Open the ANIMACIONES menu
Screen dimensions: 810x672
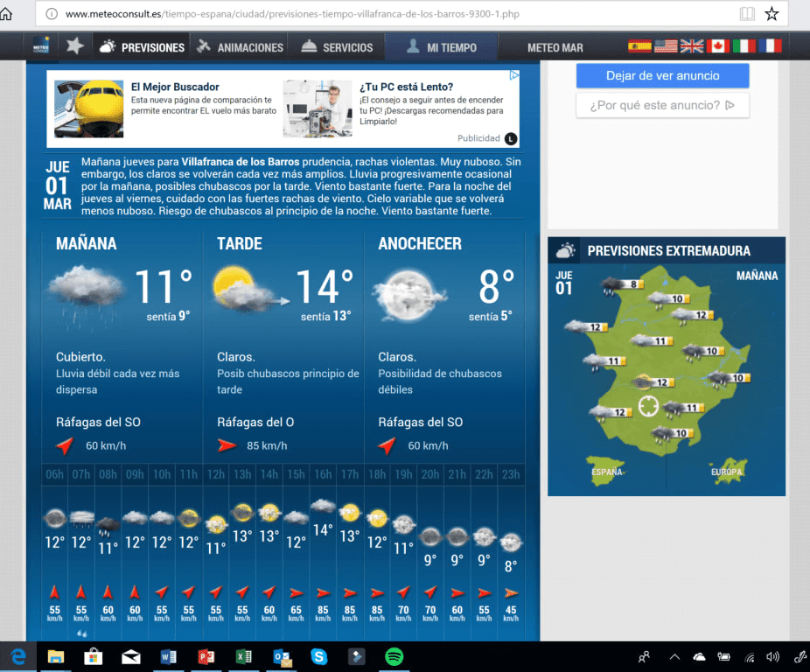[x=240, y=47]
